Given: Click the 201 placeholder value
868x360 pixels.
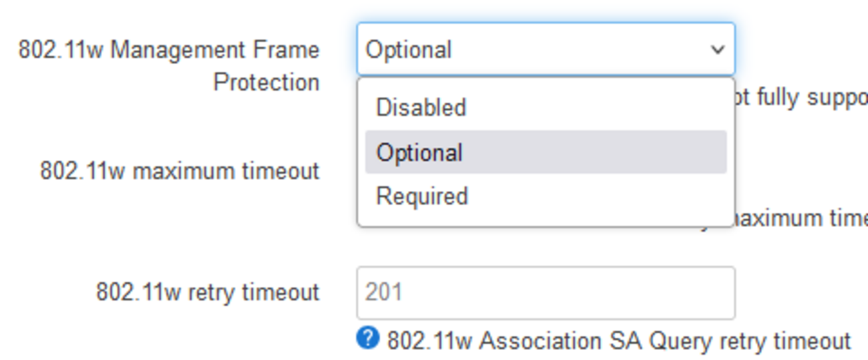Looking at the screenshot, I should 384,293.
